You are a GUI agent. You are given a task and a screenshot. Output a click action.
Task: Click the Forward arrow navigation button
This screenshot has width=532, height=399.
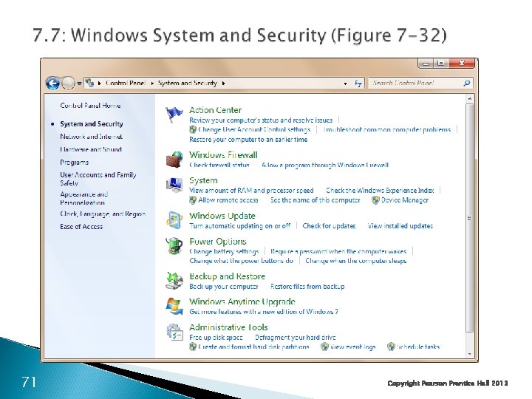(x=68, y=83)
